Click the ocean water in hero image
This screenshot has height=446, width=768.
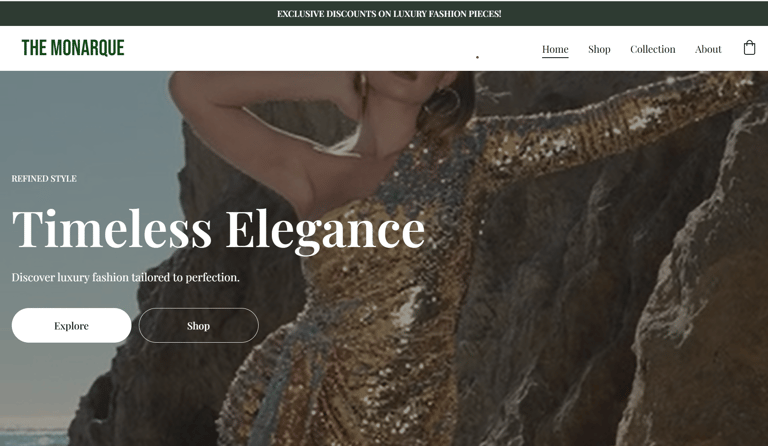33,437
